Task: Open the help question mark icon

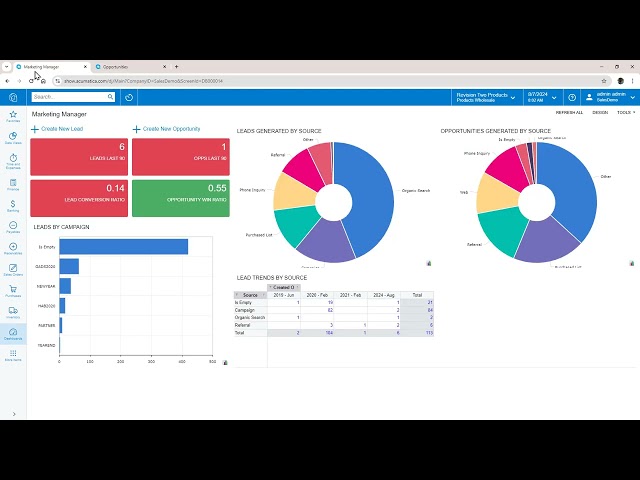Action: click(x=572, y=98)
